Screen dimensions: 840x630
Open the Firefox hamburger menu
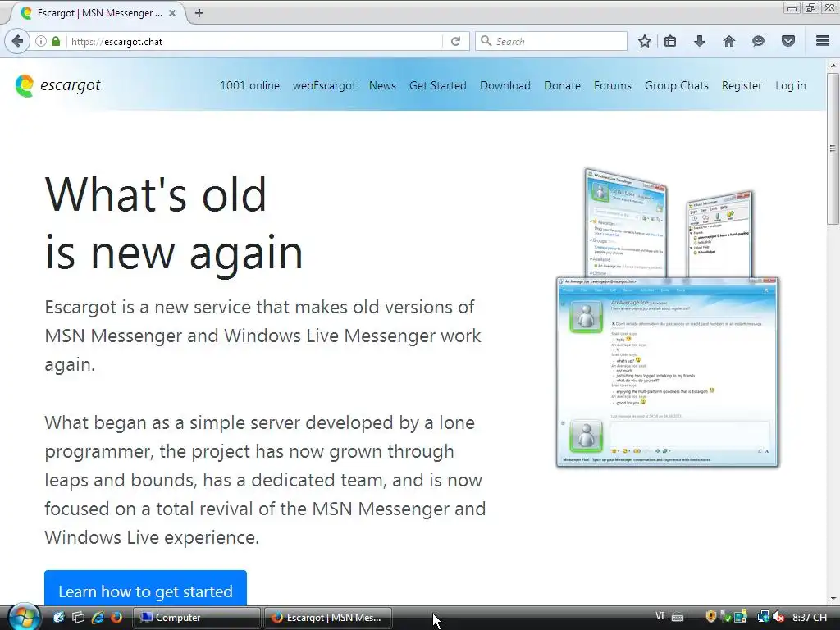823,41
